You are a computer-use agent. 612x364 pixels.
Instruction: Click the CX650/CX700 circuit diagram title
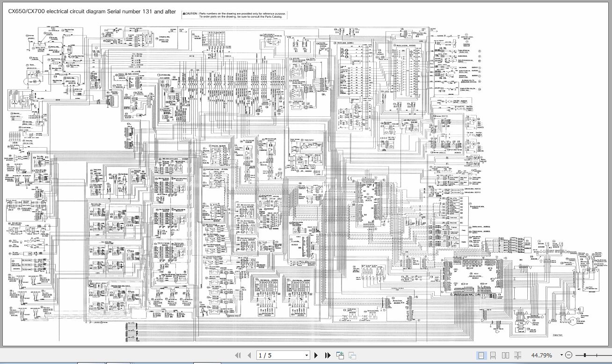[x=92, y=12]
